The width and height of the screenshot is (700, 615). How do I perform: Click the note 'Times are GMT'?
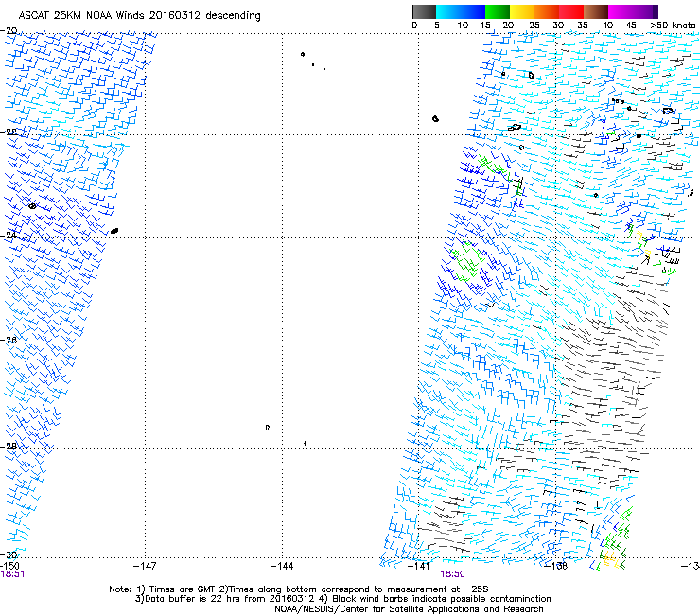[182, 589]
